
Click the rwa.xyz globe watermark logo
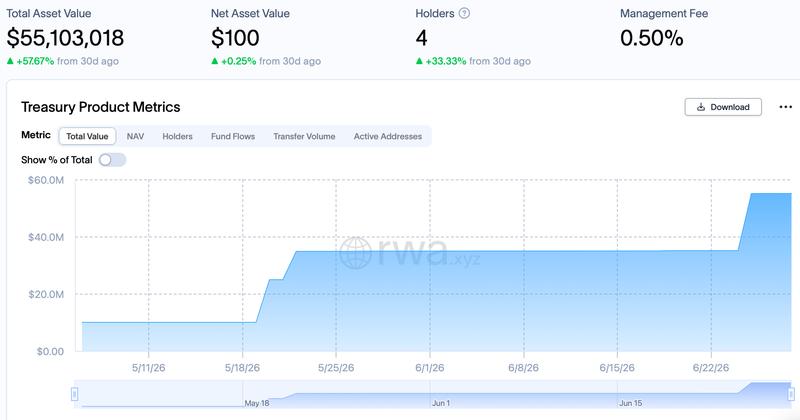[355, 253]
